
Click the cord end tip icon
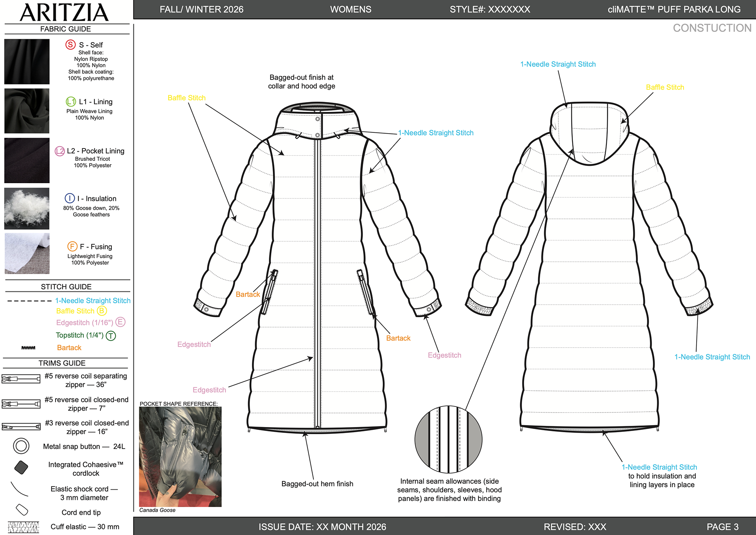[x=22, y=510]
